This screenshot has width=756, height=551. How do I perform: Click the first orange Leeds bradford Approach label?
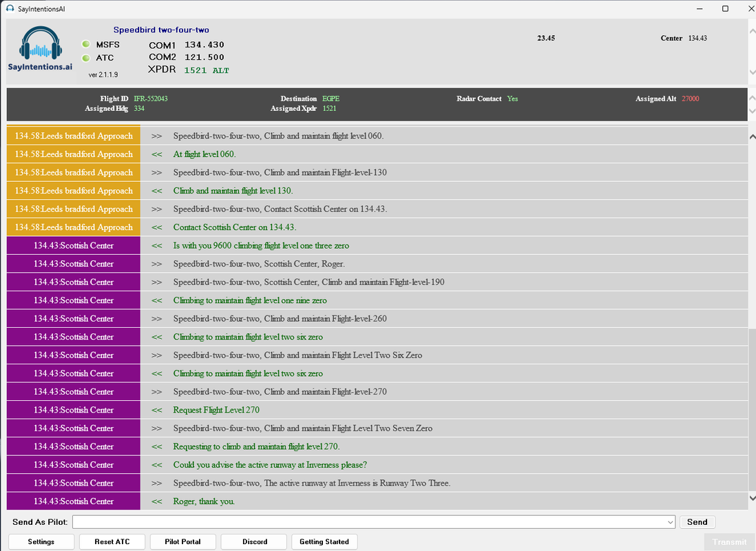(x=74, y=136)
